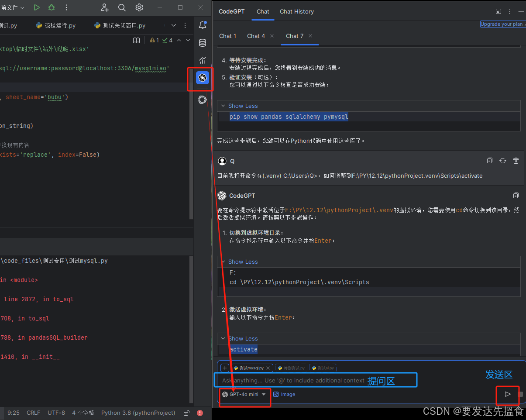Image resolution: width=526 pixels, height=420 pixels.
Task: Show hidden editor tabs chevron
Action: pos(174,25)
